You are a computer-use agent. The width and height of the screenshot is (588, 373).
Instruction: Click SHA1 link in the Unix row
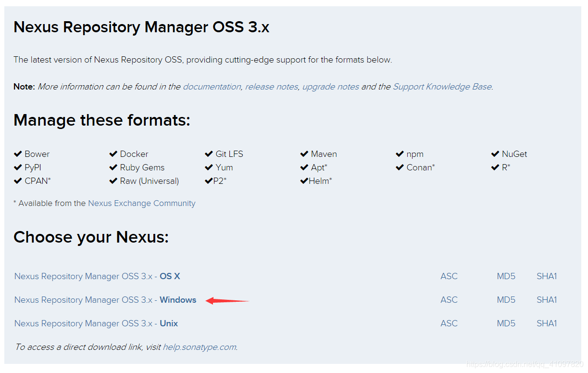click(x=547, y=323)
